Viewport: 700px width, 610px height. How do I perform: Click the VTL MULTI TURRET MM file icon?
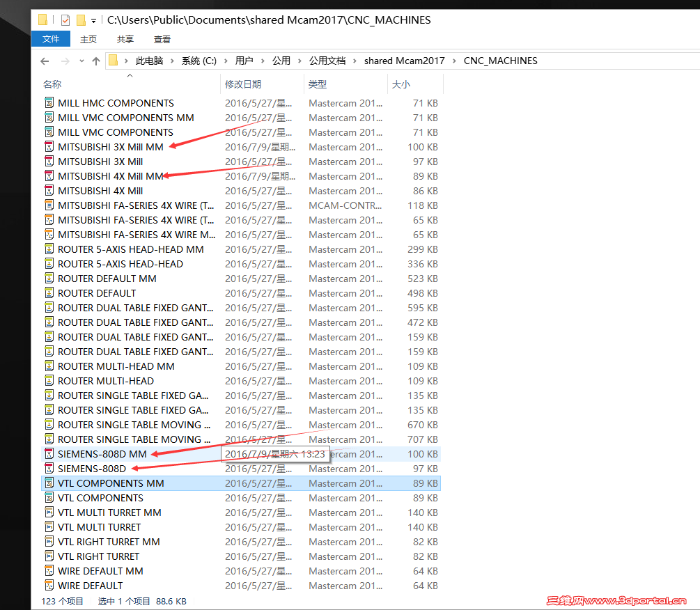[x=49, y=513]
